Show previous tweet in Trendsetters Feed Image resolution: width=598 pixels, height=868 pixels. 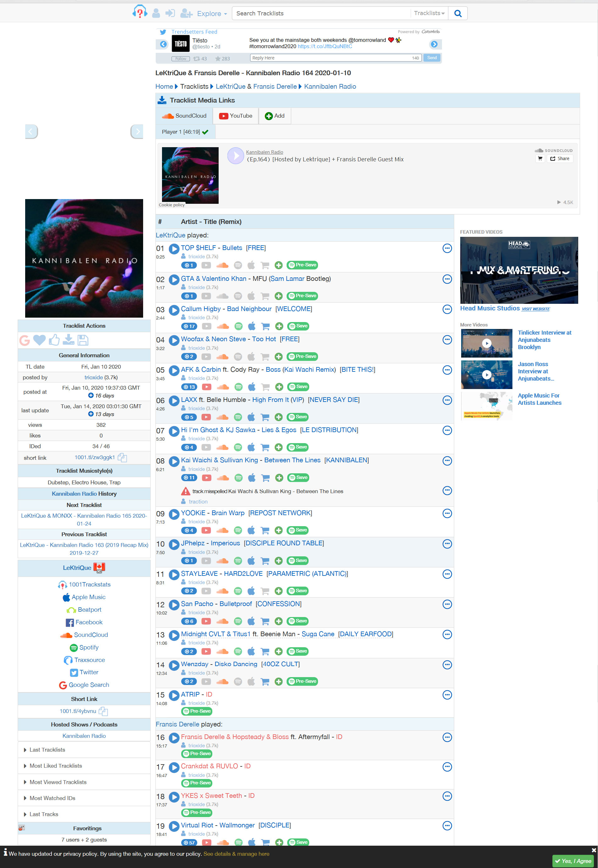click(163, 44)
